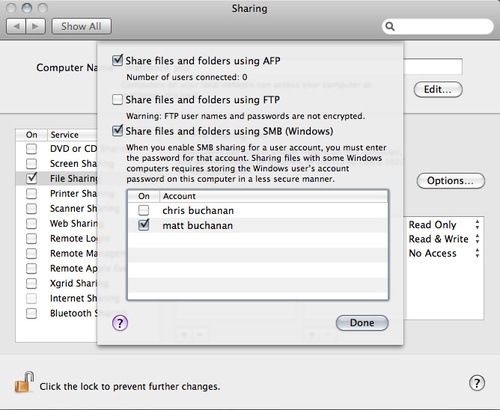Select Bluetooth Sharing service row
Viewport: 500px width, 410px height.
57,313
